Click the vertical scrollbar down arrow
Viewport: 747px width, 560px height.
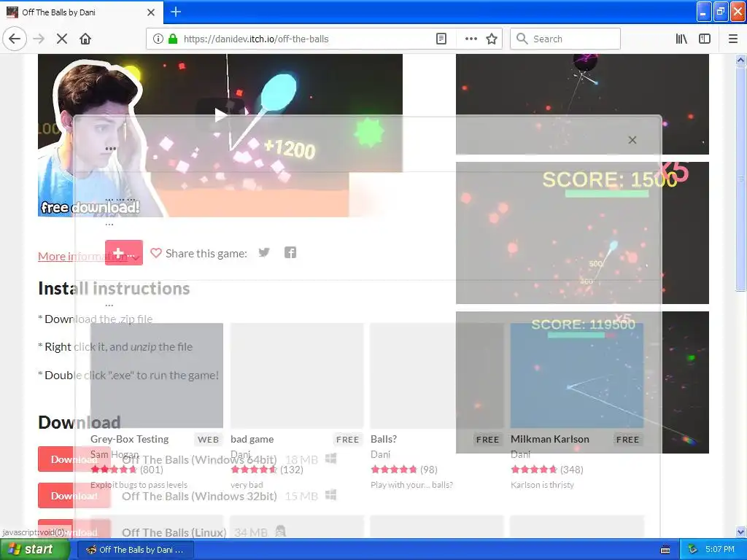click(740, 532)
